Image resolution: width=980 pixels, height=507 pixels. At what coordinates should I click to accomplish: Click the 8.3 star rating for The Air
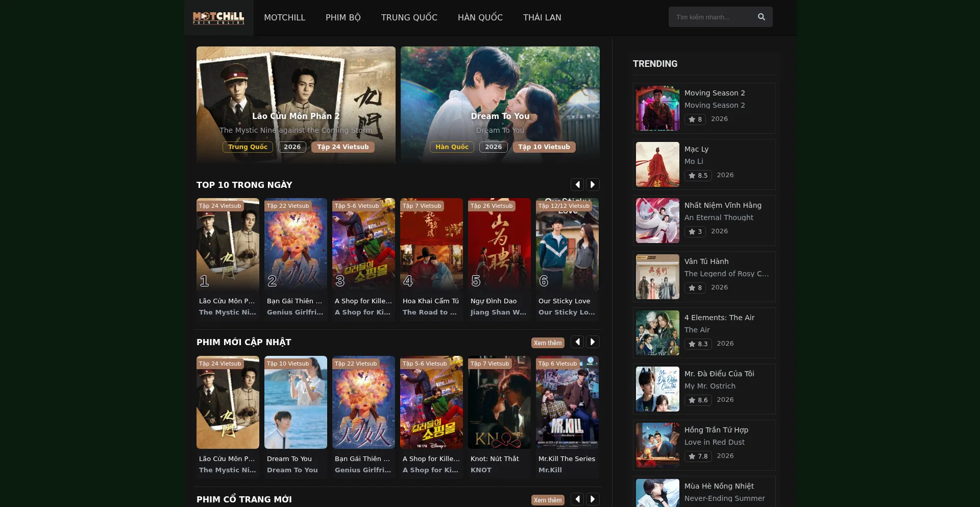click(698, 344)
